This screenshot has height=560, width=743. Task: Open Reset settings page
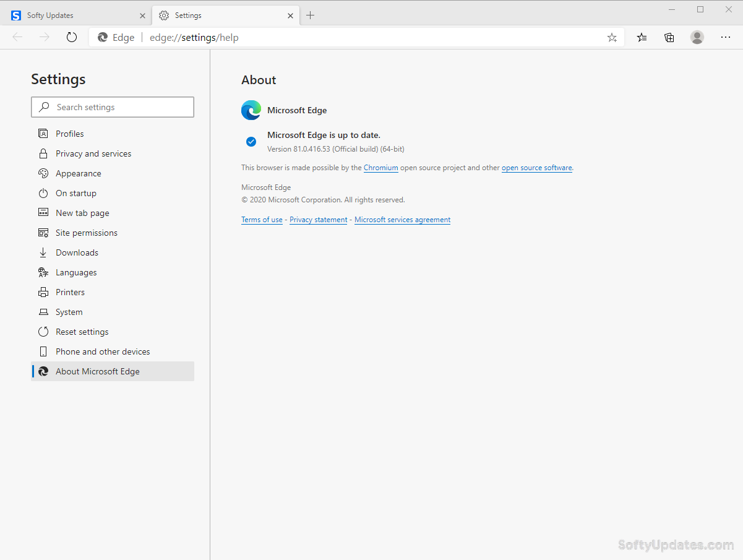point(113,332)
